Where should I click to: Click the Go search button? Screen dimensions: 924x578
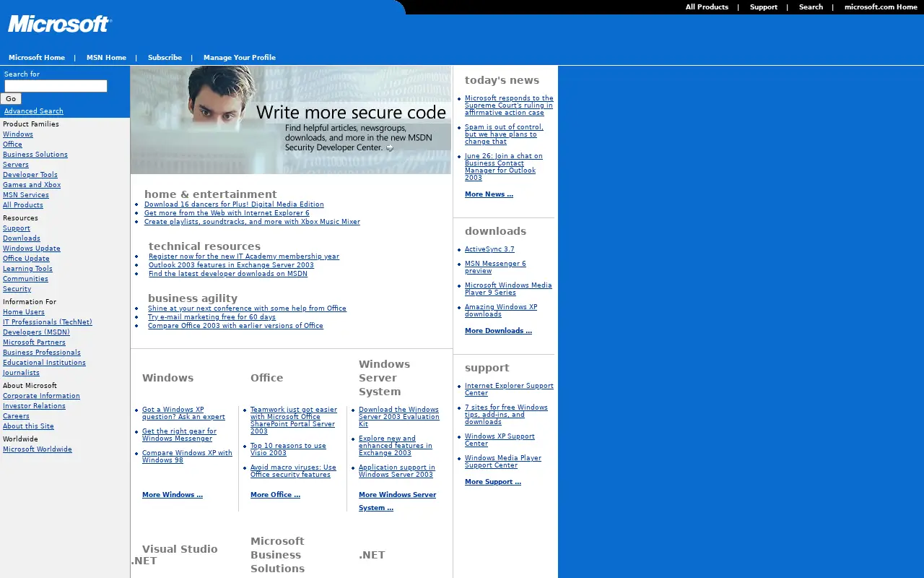[x=11, y=99]
